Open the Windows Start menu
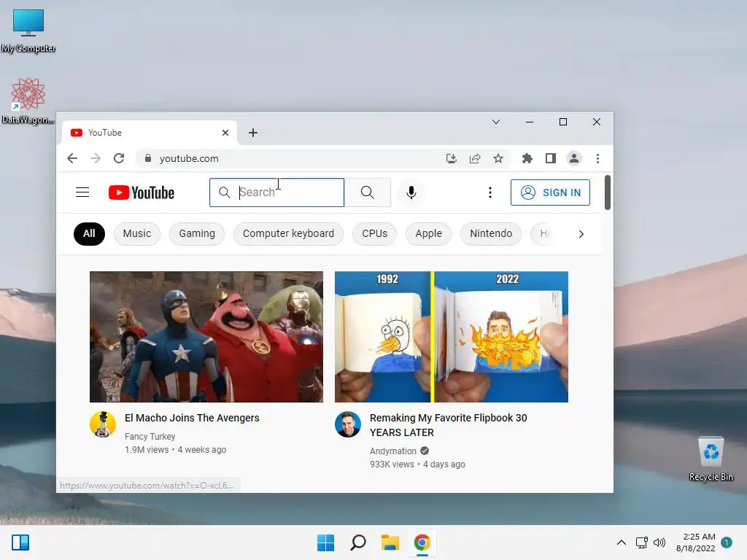This screenshot has height=560, width=747. click(x=326, y=542)
